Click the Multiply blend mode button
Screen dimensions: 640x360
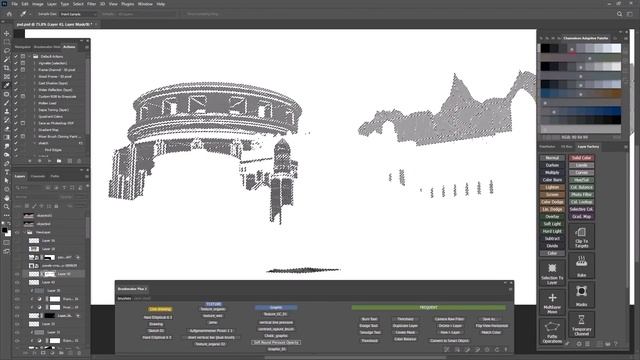point(552,173)
